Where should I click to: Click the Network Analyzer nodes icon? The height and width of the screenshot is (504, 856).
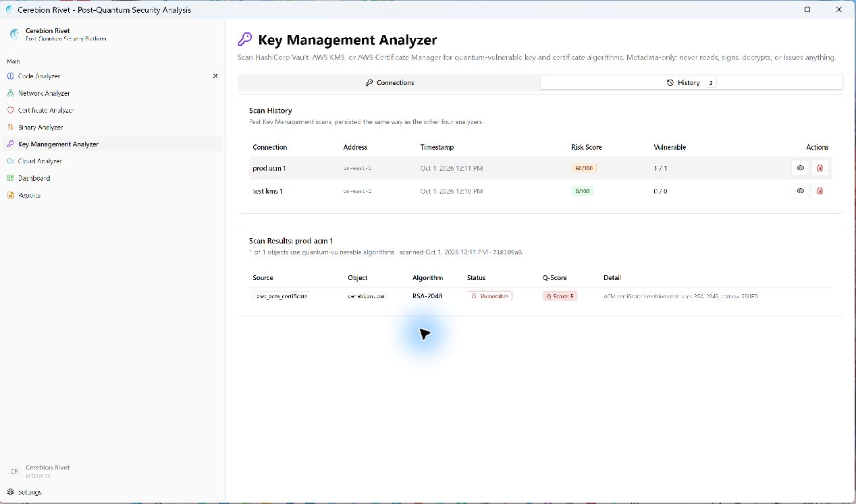coord(10,93)
